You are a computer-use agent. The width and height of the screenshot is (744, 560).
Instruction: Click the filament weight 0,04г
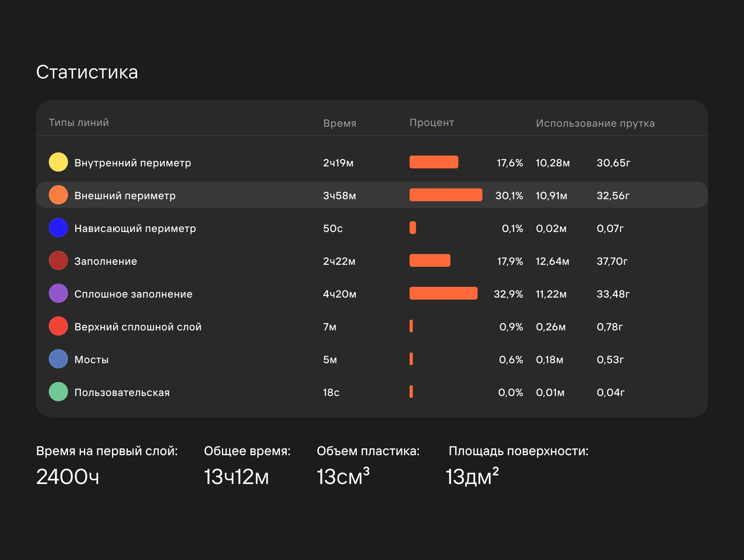(x=610, y=392)
